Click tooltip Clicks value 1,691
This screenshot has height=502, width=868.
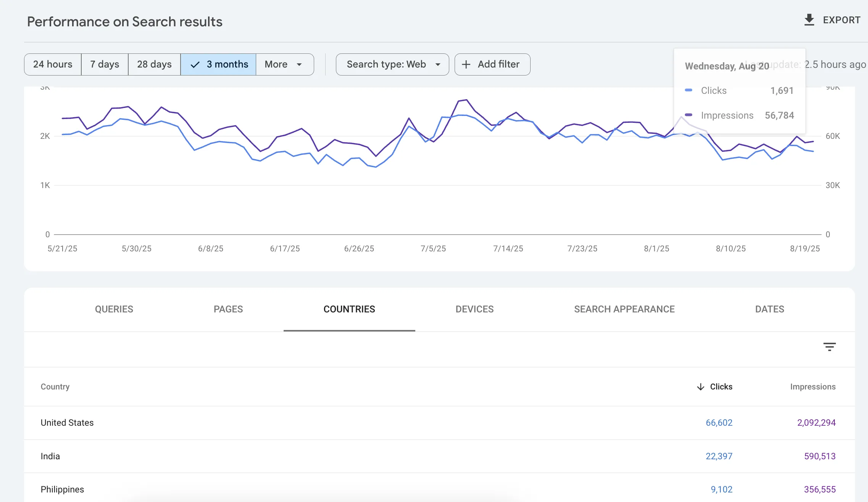[x=782, y=90]
